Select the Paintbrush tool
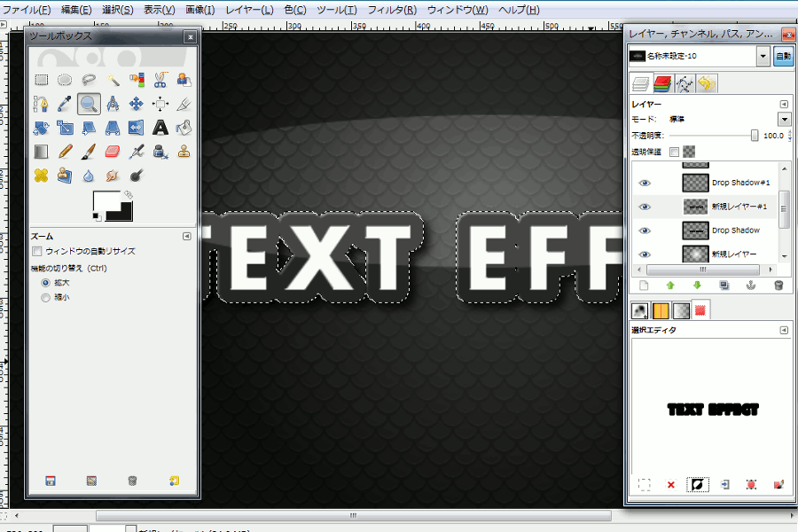The image size is (798, 532). pyautogui.click(x=89, y=153)
